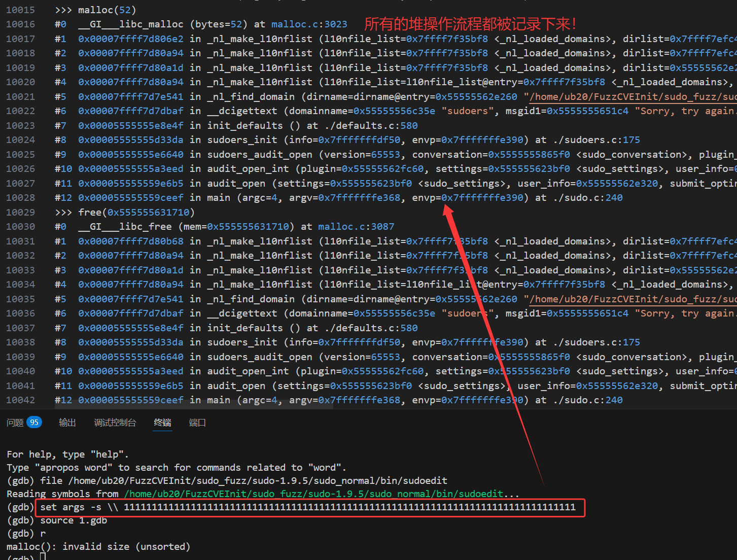Click the 'malloc(52)' text on line 10015
737x560 pixels.
click(x=107, y=10)
